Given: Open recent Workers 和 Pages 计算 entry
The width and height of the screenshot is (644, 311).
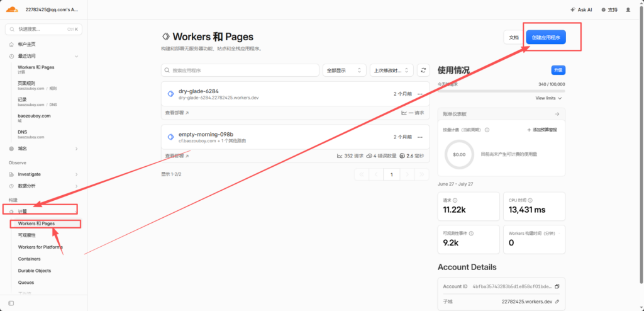Looking at the screenshot, I should [36, 69].
